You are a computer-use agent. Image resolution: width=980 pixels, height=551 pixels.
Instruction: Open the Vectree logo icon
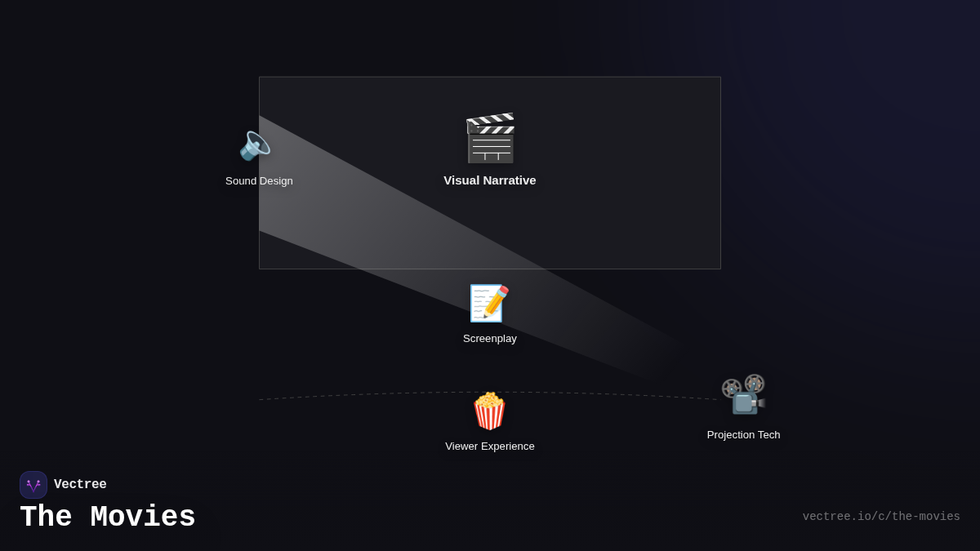pos(33,484)
